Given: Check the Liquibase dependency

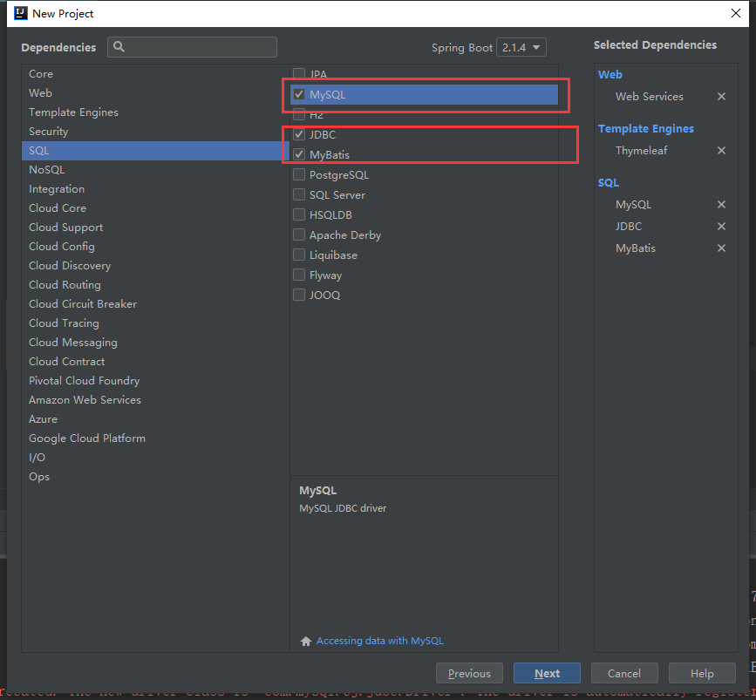Looking at the screenshot, I should pos(299,255).
